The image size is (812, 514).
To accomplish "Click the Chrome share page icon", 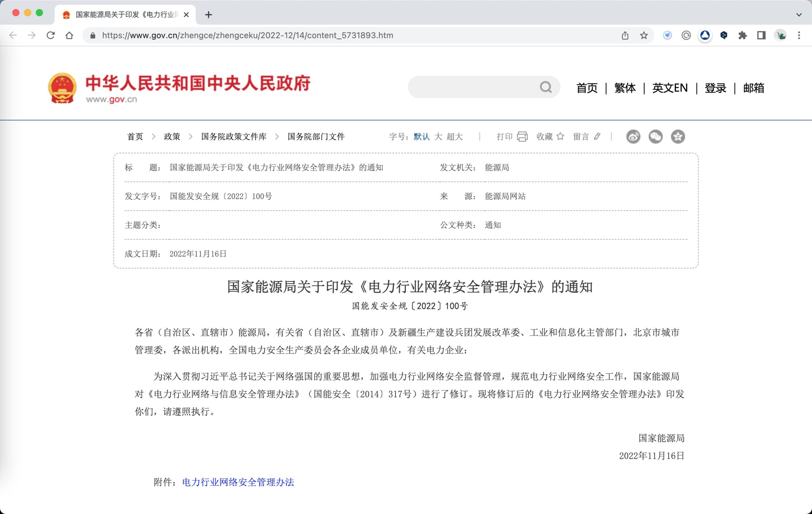I will pos(625,36).
